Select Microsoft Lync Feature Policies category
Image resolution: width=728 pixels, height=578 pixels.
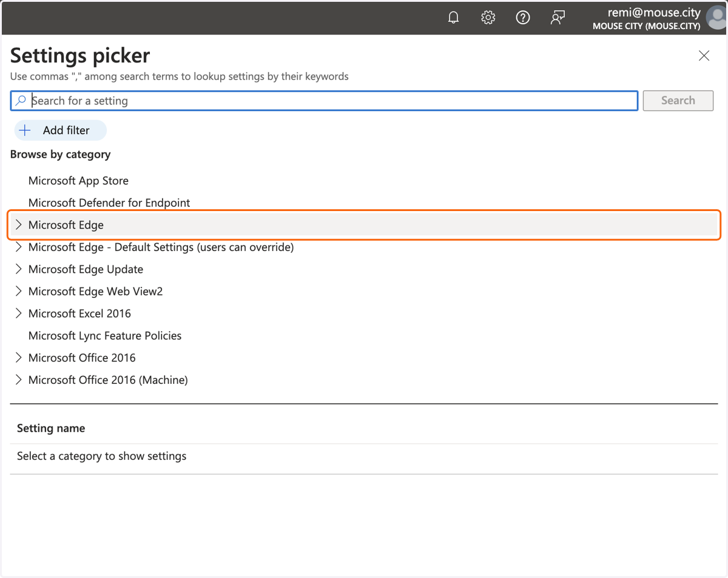[x=105, y=335]
